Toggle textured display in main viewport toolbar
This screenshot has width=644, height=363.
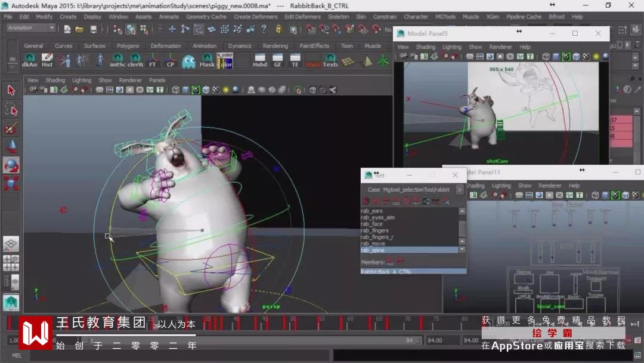tap(216, 90)
